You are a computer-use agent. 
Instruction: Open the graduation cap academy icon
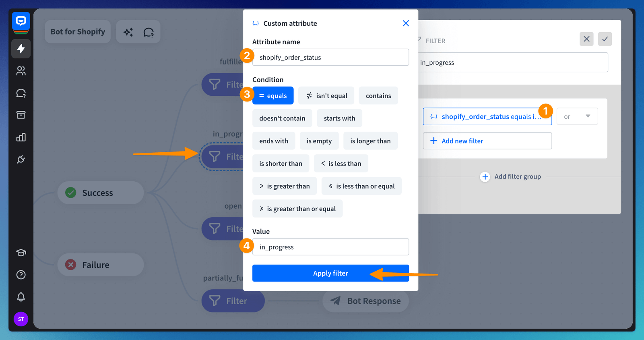click(21, 253)
